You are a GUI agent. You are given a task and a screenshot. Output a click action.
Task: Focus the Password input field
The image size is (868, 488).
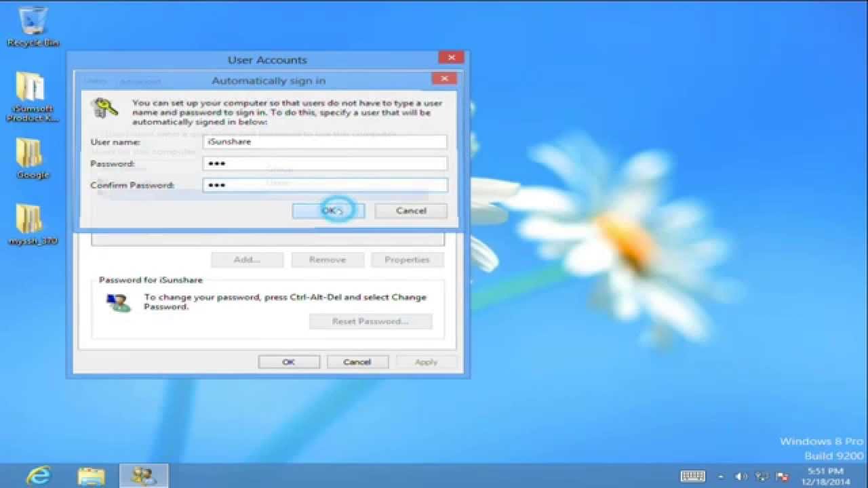325,163
